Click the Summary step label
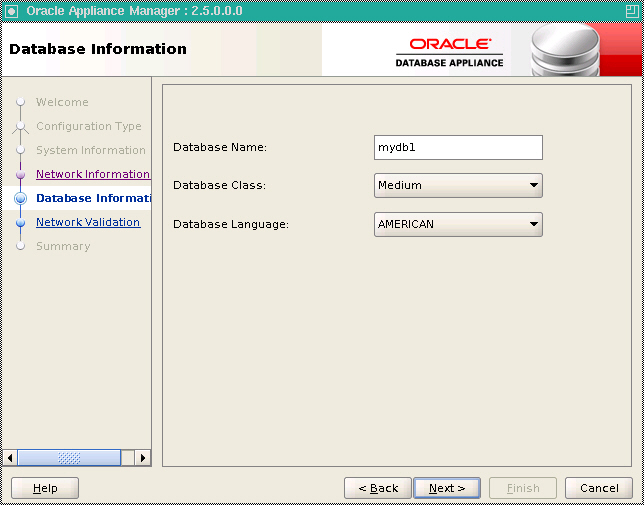Image resolution: width=644 pixels, height=505 pixels. (63, 246)
